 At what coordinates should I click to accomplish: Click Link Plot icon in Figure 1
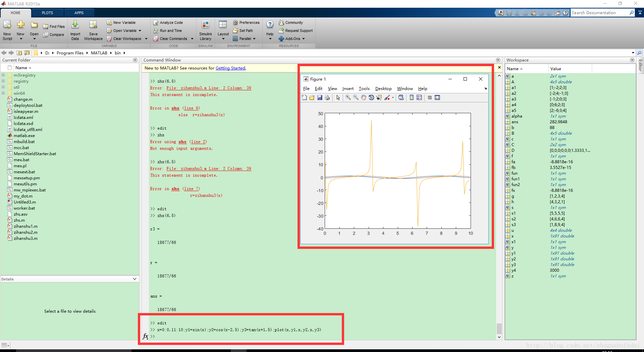coord(401,97)
